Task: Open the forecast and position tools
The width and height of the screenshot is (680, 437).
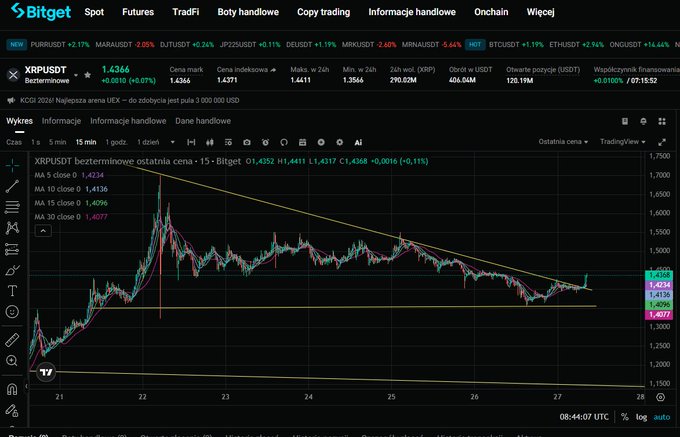Action: coord(12,249)
